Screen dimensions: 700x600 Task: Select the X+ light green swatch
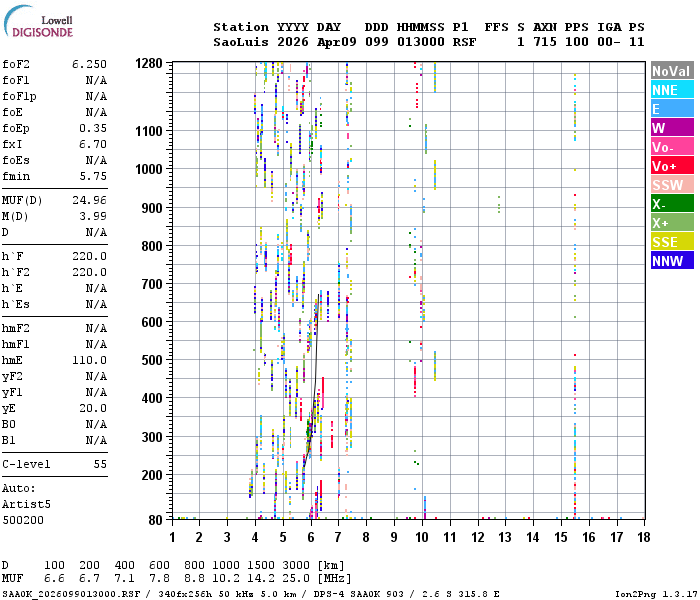coord(672,223)
